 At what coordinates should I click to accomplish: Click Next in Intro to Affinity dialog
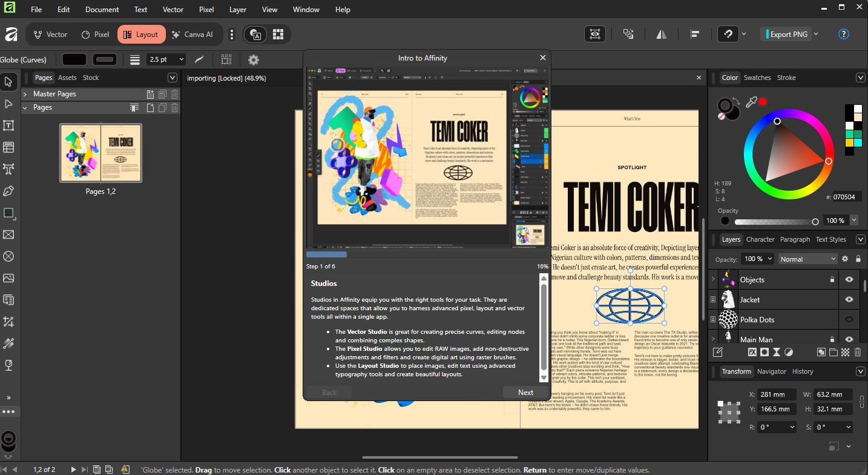[525, 392]
